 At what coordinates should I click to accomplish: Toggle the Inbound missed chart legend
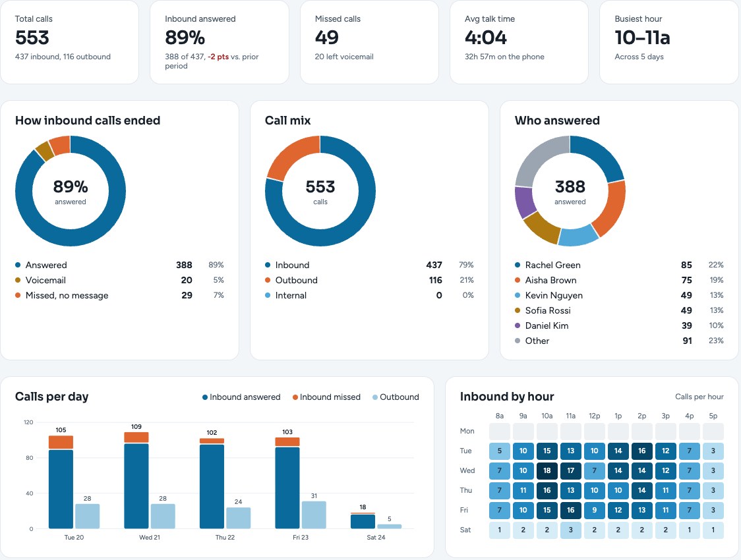[x=326, y=397]
